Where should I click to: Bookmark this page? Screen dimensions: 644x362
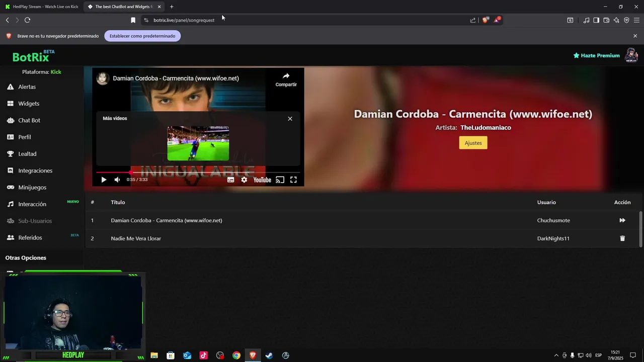[133, 20]
